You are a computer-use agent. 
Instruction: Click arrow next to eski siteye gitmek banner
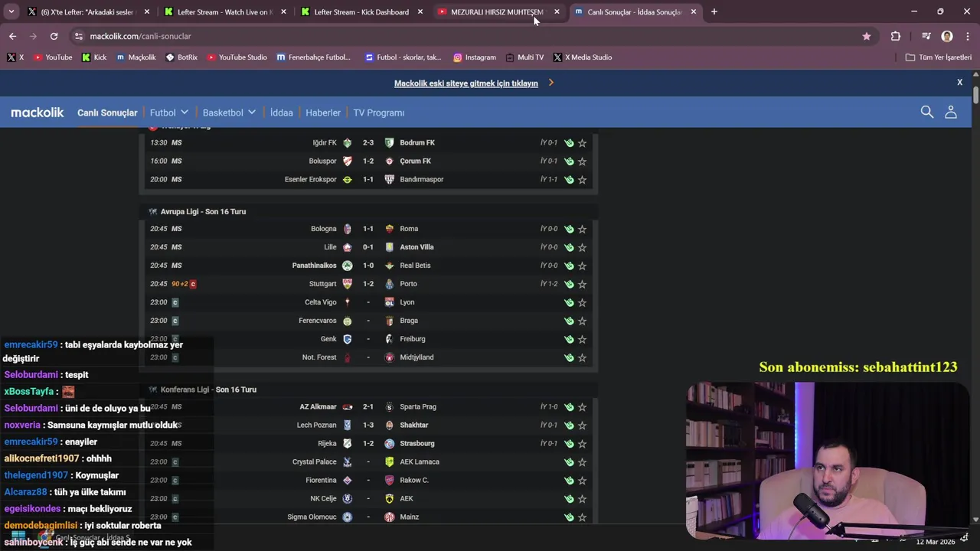[x=550, y=83]
